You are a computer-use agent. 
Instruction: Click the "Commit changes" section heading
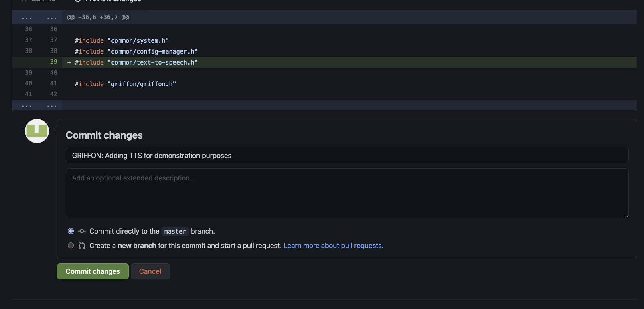pos(104,135)
